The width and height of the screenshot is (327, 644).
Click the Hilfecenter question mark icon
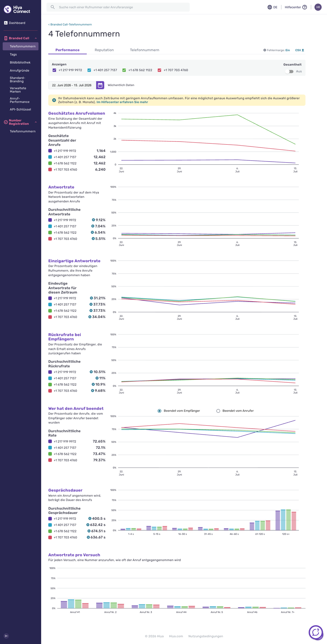304,7
